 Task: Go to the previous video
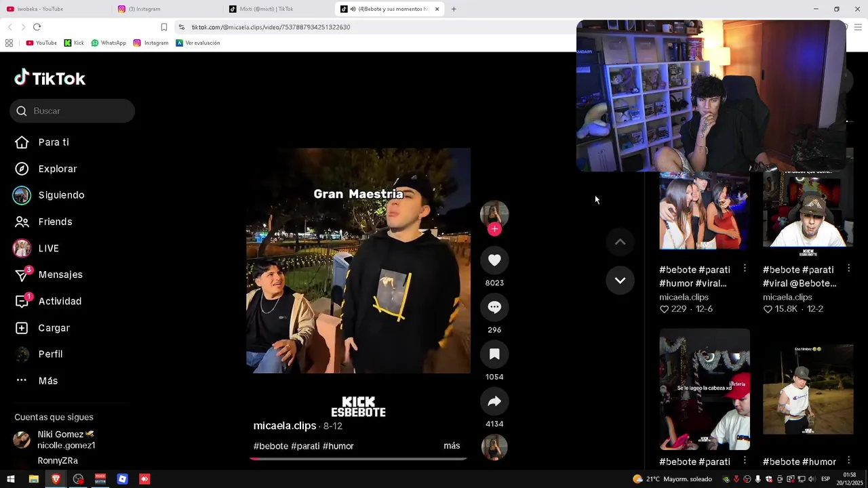pos(620,242)
